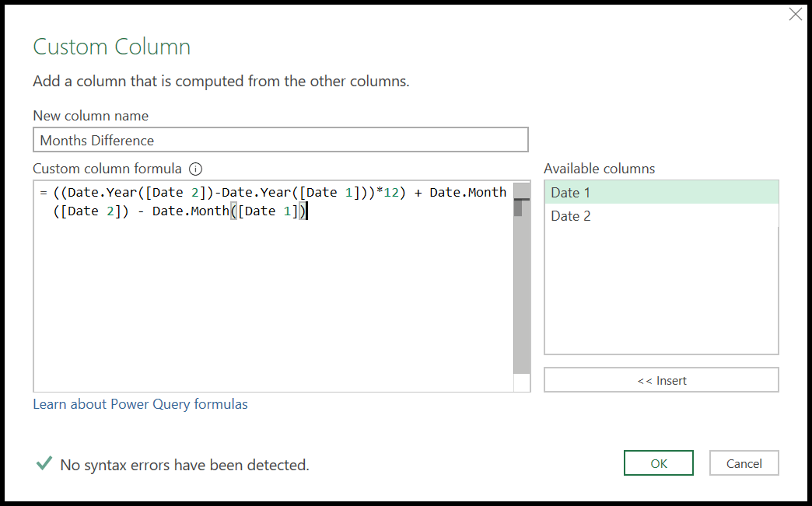Open the Learn about Power Query formulas link
Image resolution: width=812 pixels, height=506 pixels.
140,404
